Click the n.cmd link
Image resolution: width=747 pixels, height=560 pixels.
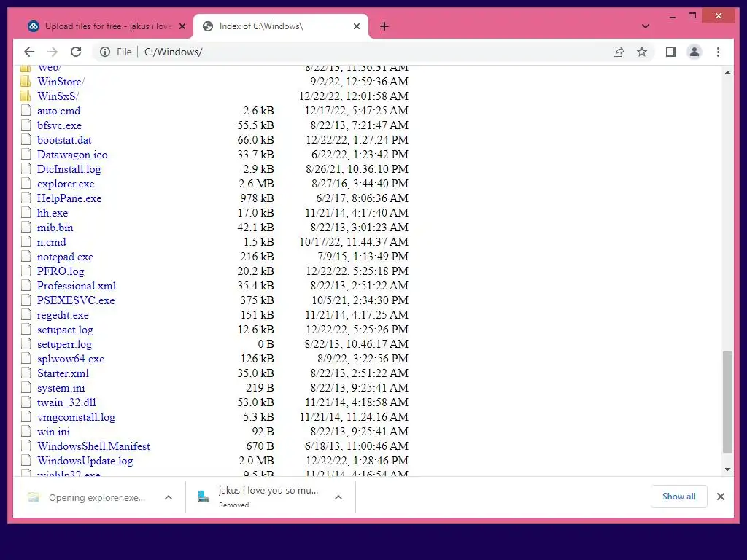(52, 242)
